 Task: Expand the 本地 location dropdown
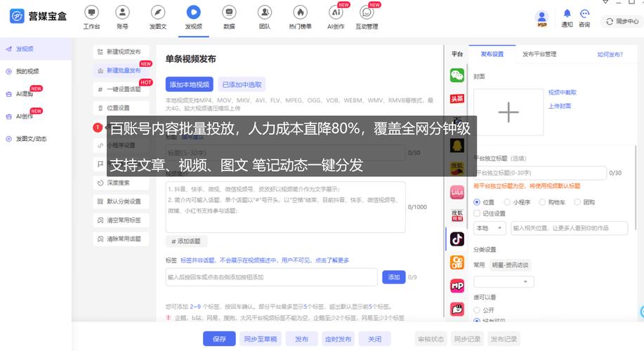pos(489,228)
